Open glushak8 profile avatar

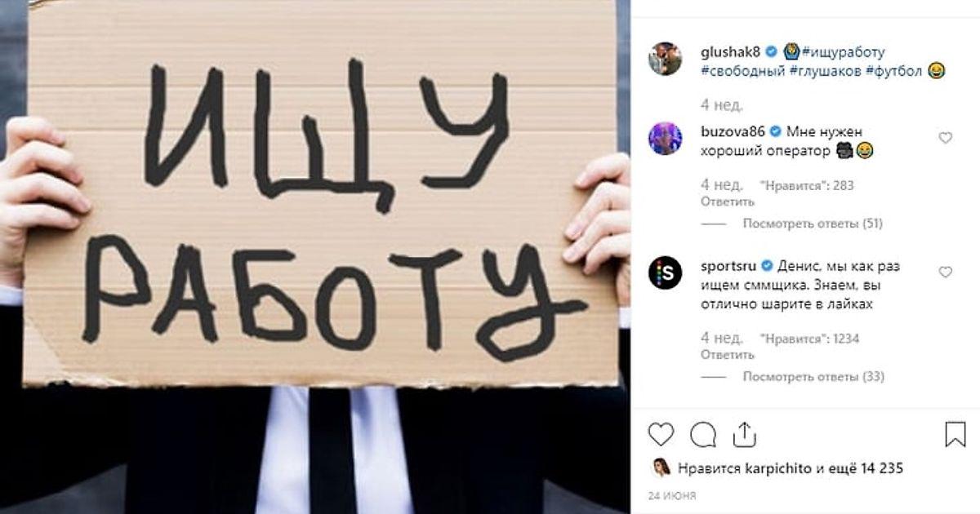pos(666,59)
